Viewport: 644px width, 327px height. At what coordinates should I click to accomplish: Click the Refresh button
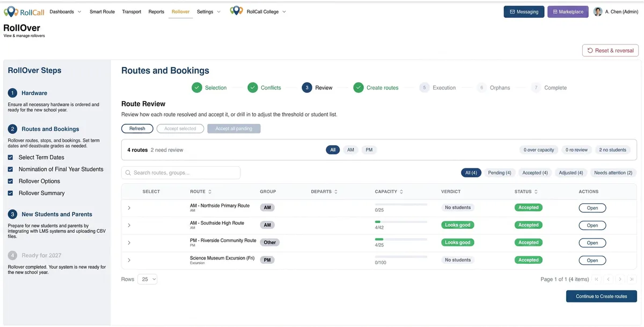137,129
